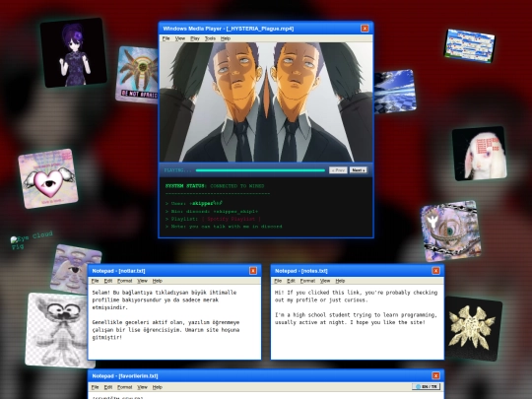The height and width of the screenshot is (399, 532).
Task: Click the broken 'Eye Cloud' image icon
Action: pyautogui.click(x=14, y=239)
